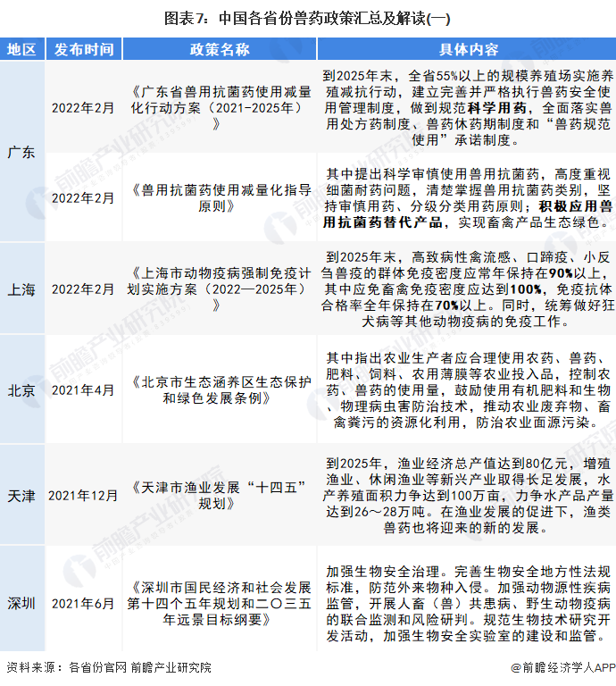
Task: Click the 地区 column header
Action: pyautogui.click(x=21, y=49)
